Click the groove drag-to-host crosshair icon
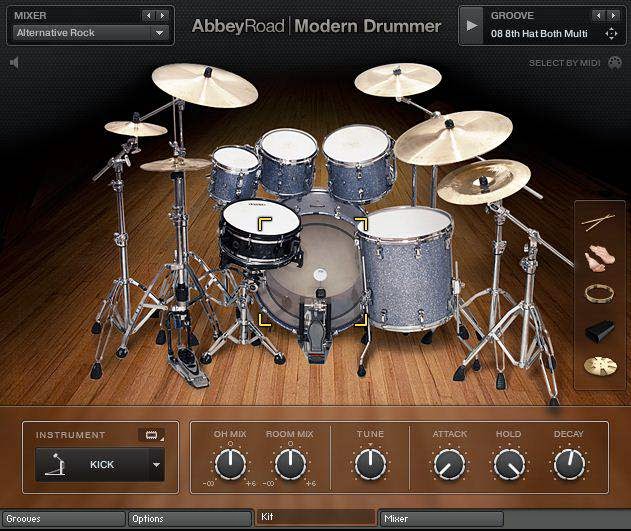Image resolution: width=631 pixels, height=531 pixels. point(611,33)
